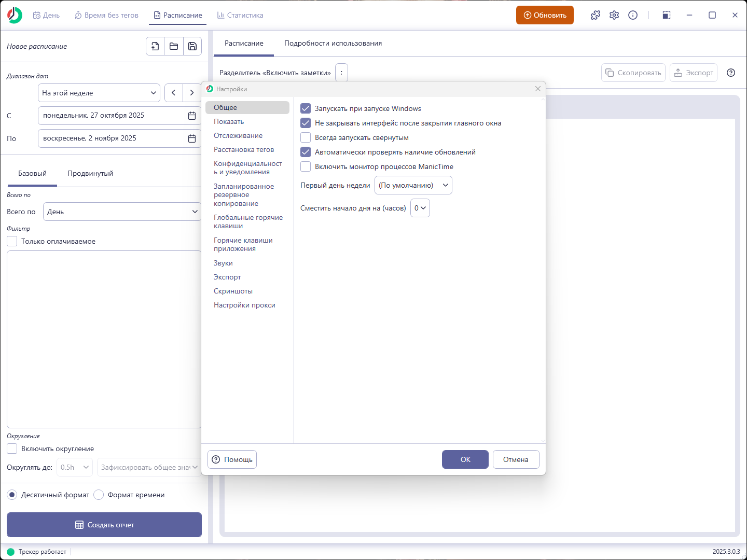Open the Отслеживание settings section
The image size is (747, 560).
click(x=247, y=135)
